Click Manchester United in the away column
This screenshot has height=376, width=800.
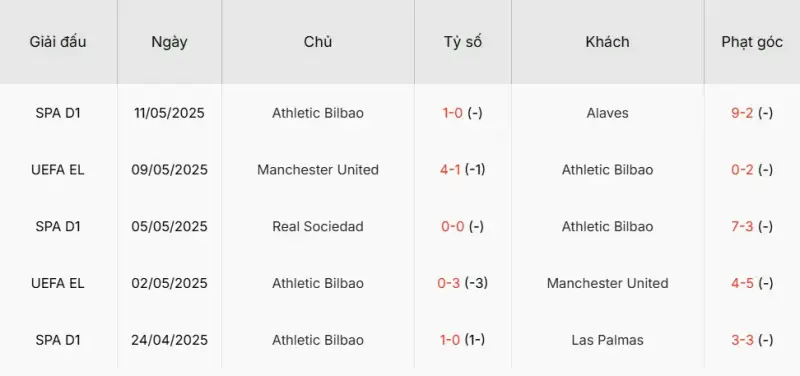(x=608, y=283)
